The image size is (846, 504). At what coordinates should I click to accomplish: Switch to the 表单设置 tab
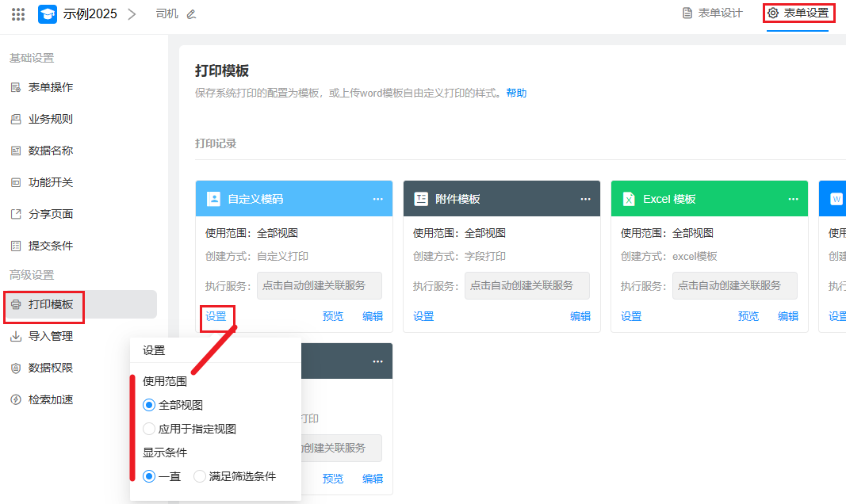(798, 13)
